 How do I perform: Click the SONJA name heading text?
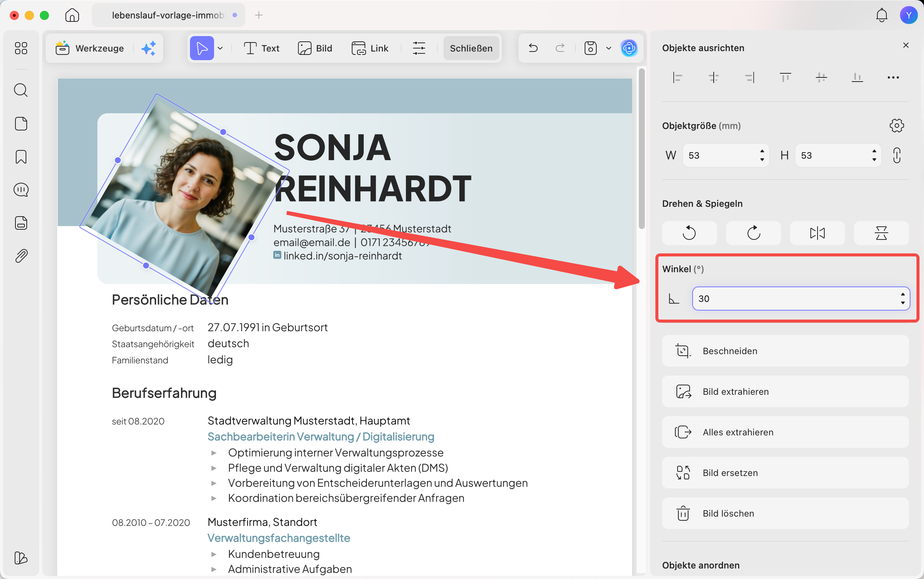(x=333, y=148)
